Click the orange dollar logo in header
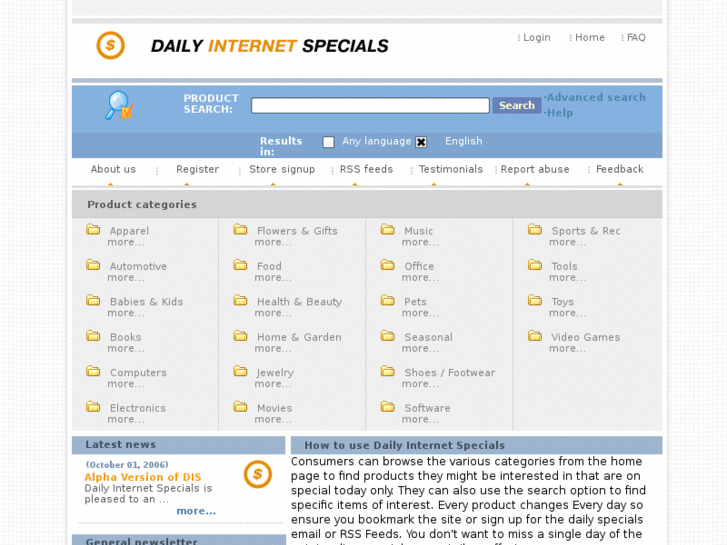Image resolution: width=727 pixels, height=545 pixels. (110, 45)
